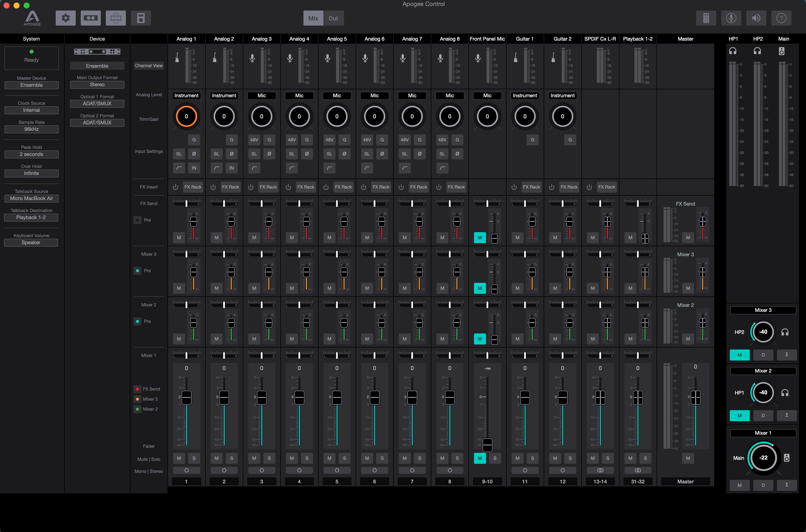Click the headphone icon beside the HP2 knob

click(785, 332)
